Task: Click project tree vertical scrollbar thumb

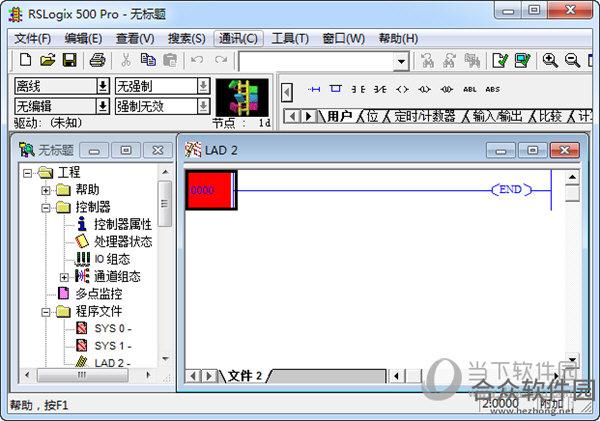Action: (165, 203)
